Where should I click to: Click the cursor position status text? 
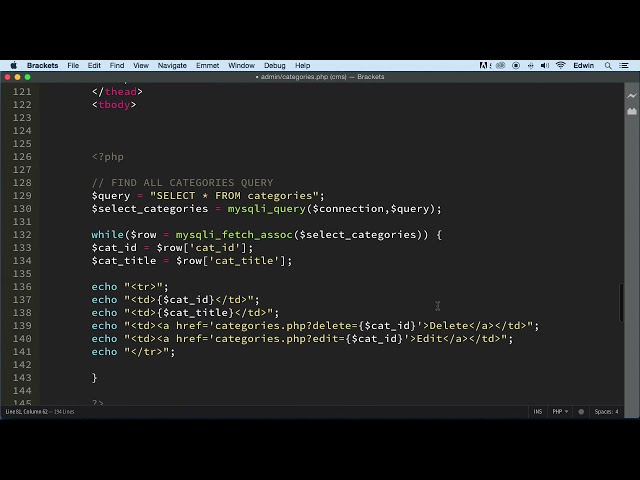40,412
